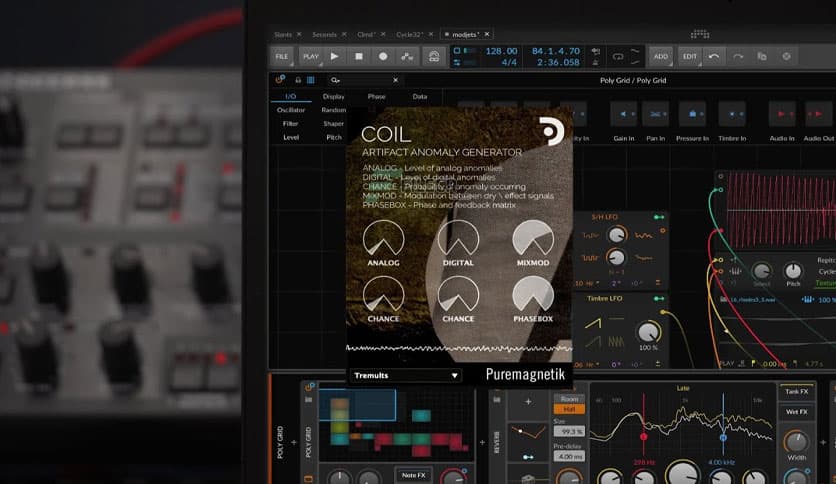
Task: Click the metronome icon in transport
Action: [434, 57]
